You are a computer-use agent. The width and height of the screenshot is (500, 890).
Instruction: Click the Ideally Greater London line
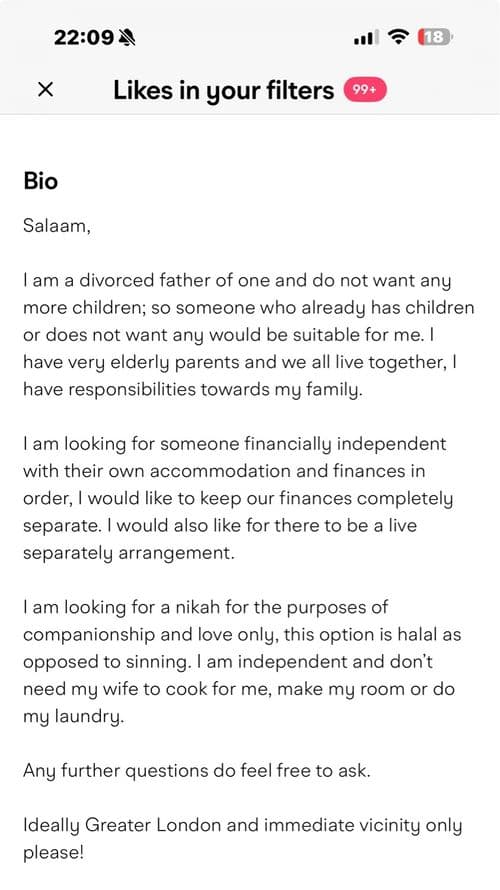[243, 825]
